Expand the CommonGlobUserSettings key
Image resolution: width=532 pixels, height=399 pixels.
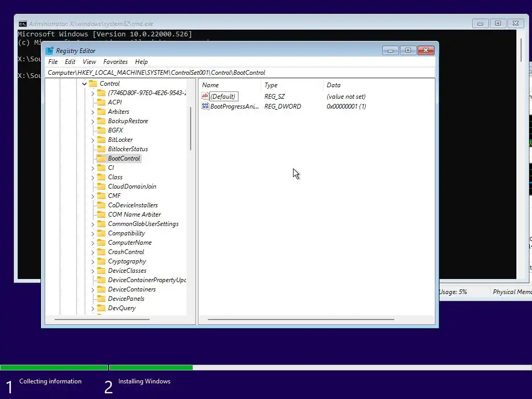(92, 224)
